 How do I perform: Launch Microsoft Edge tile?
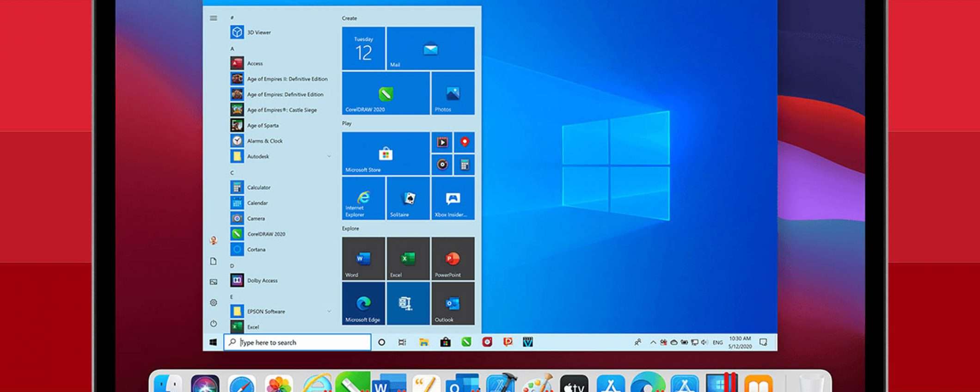(363, 304)
